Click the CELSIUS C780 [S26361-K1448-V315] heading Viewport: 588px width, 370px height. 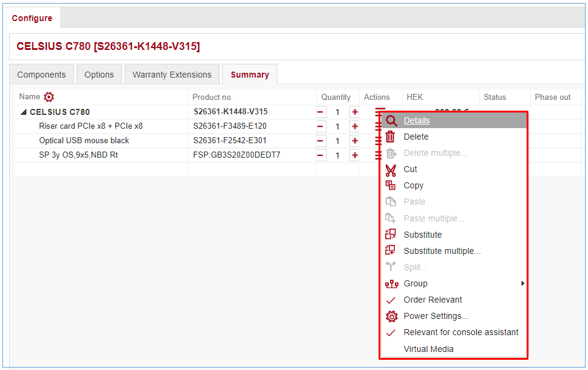[x=108, y=46]
